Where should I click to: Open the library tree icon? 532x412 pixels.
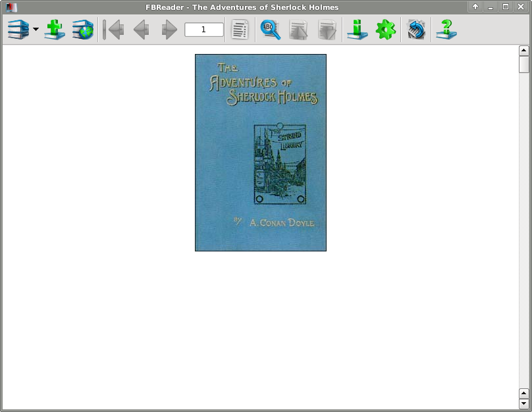[x=18, y=30]
